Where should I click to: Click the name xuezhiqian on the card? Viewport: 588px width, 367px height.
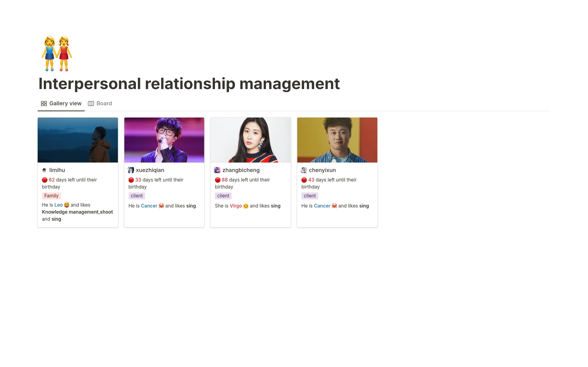[150, 170]
